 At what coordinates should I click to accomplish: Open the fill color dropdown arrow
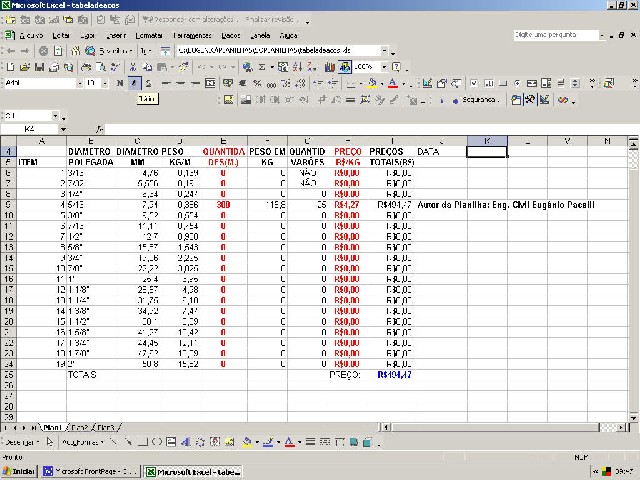(x=382, y=84)
